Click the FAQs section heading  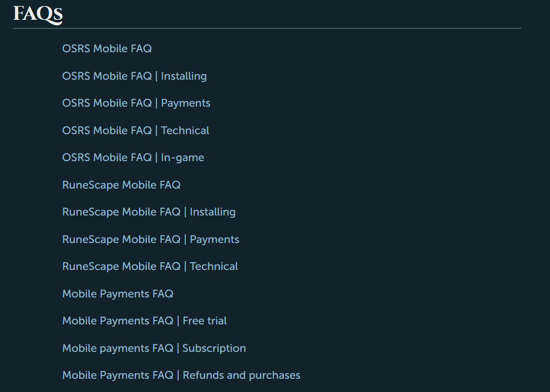click(x=38, y=14)
